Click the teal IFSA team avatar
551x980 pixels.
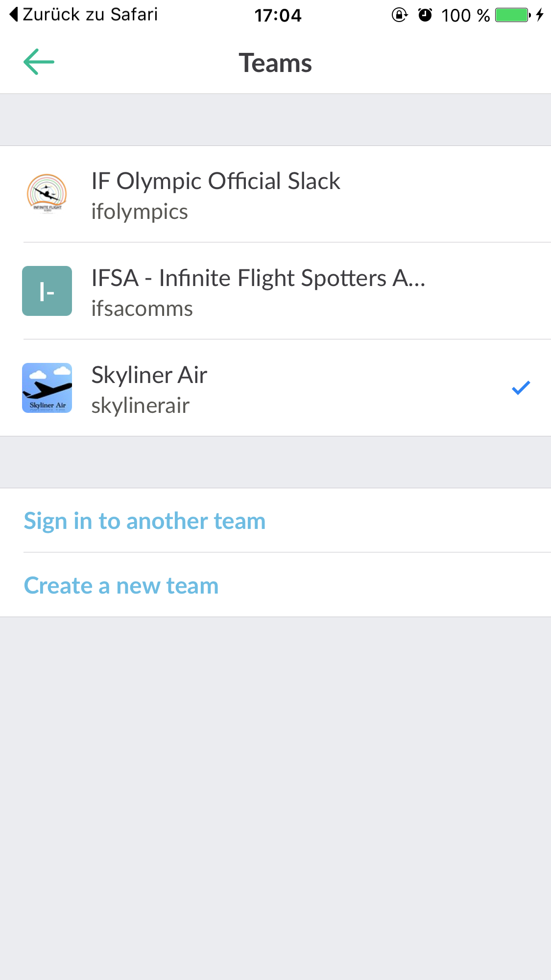coord(47,291)
